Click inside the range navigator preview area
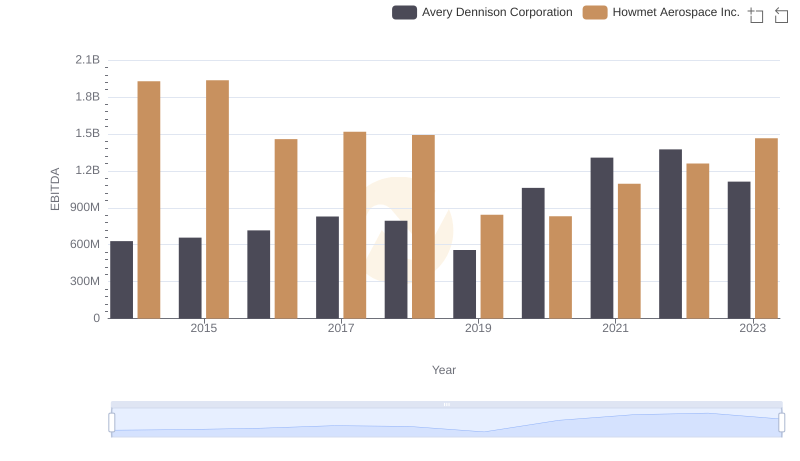Viewport: 800px width, 461px height. click(x=446, y=424)
